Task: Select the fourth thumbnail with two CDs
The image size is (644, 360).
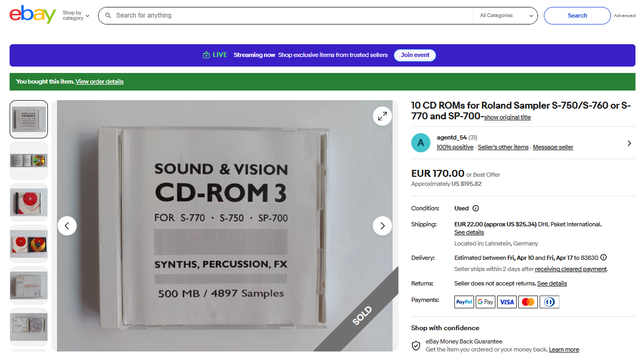Action: tap(29, 243)
